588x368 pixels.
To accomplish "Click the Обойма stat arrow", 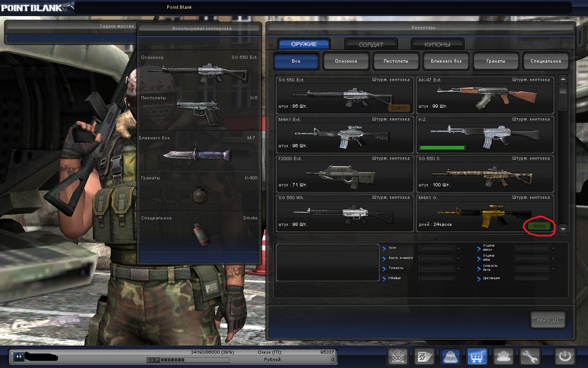I will [x=384, y=279].
